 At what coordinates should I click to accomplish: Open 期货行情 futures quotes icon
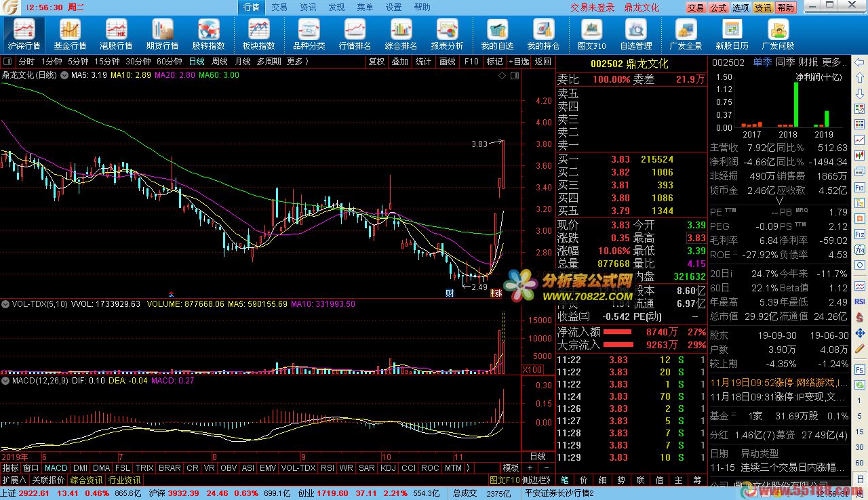point(162,35)
